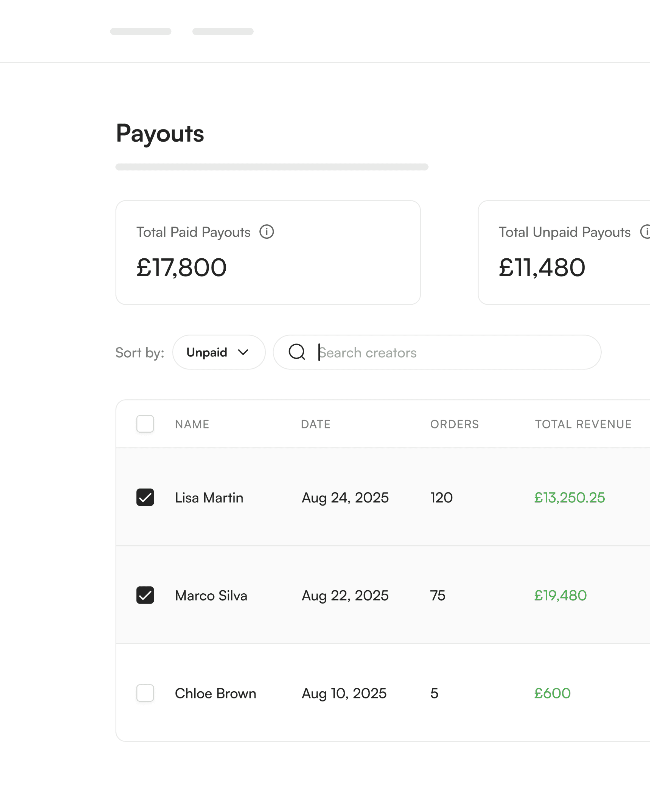The height and width of the screenshot is (812, 650).
Task: Click the Marco Silva creator name
Action: tap(211, 596)
